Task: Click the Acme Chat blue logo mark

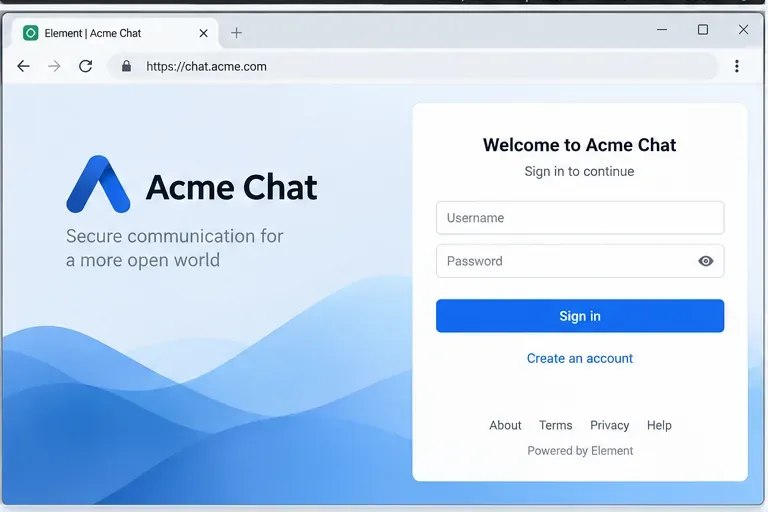Action: point(98,185)
